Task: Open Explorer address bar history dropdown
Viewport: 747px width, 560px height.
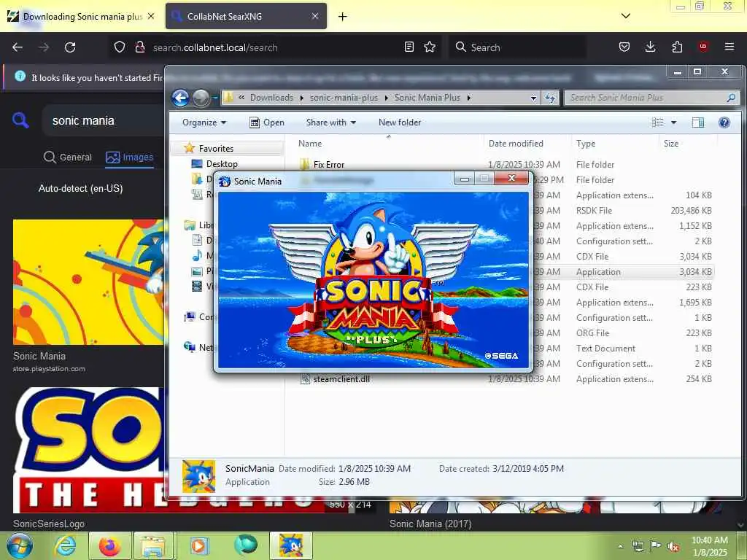Action: point(533,98)
